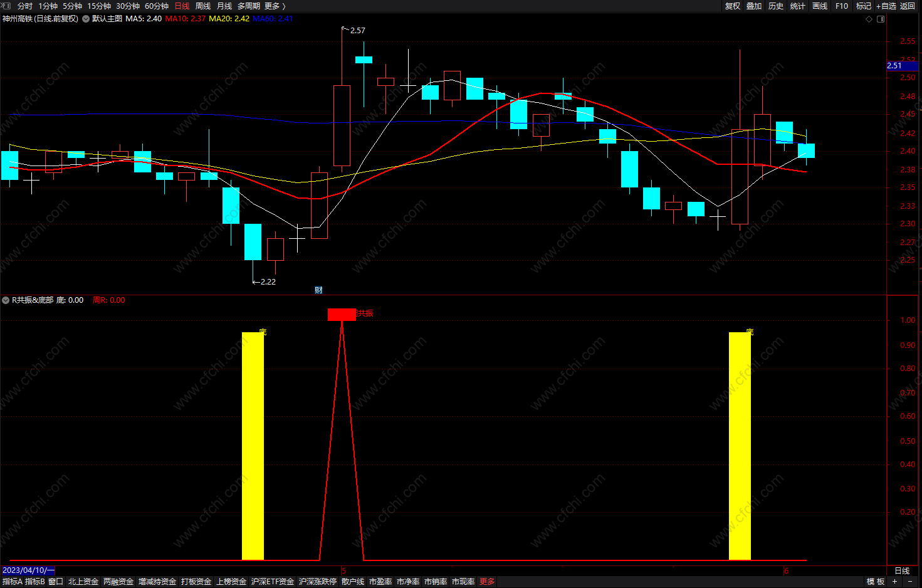Switch to 月线 monthly chart
922x588 pixels.
click(224, 6)
